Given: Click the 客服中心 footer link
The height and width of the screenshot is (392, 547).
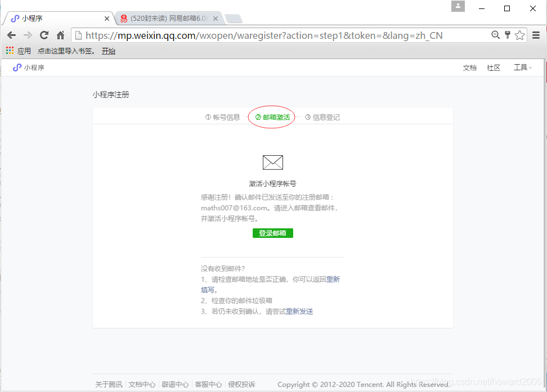Looking at the screenshot, I should (208, 384).
